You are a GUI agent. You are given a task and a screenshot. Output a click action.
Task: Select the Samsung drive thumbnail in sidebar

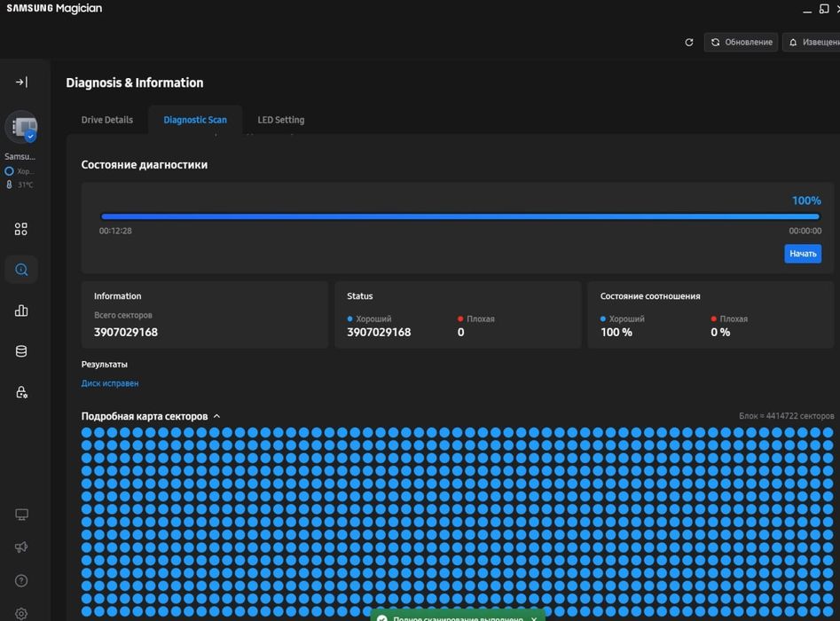pyautogui.click(x=21, y=127)
